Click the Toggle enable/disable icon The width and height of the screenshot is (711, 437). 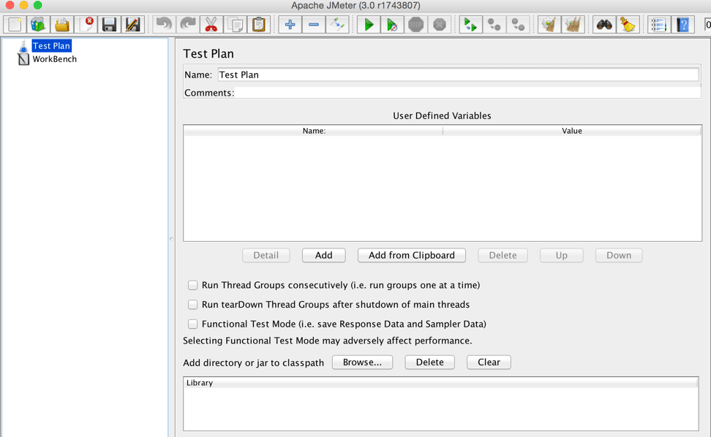(337, 24)
